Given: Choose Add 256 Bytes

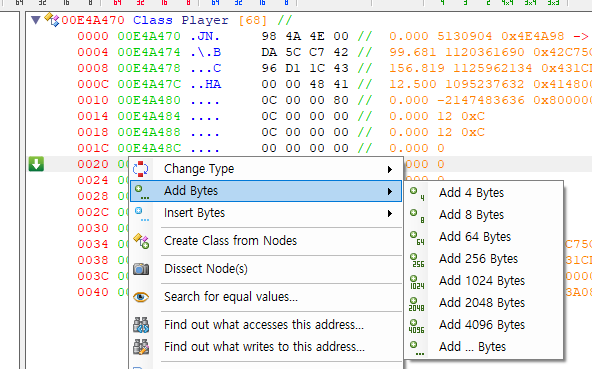Looking at the screenshot, I should [484, 259].
